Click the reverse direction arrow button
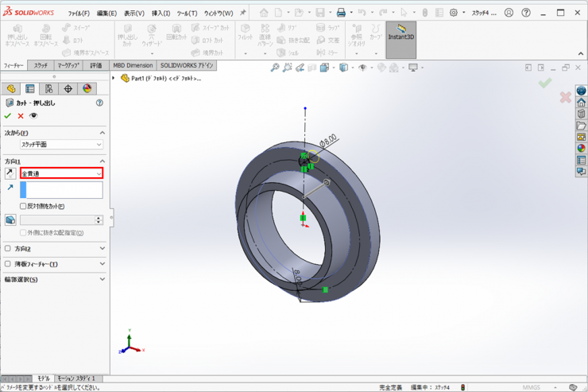Viewport: 588px width, 392px height. point(10,173)
